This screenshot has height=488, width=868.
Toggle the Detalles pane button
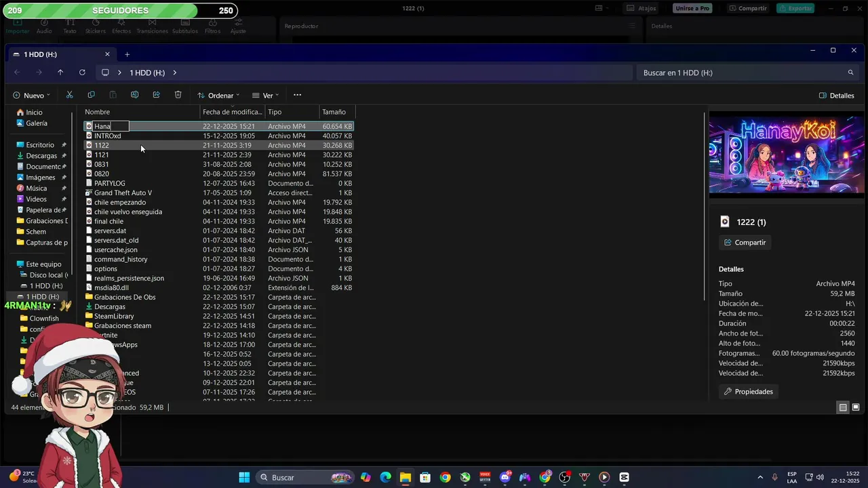(x=836, y=96)
